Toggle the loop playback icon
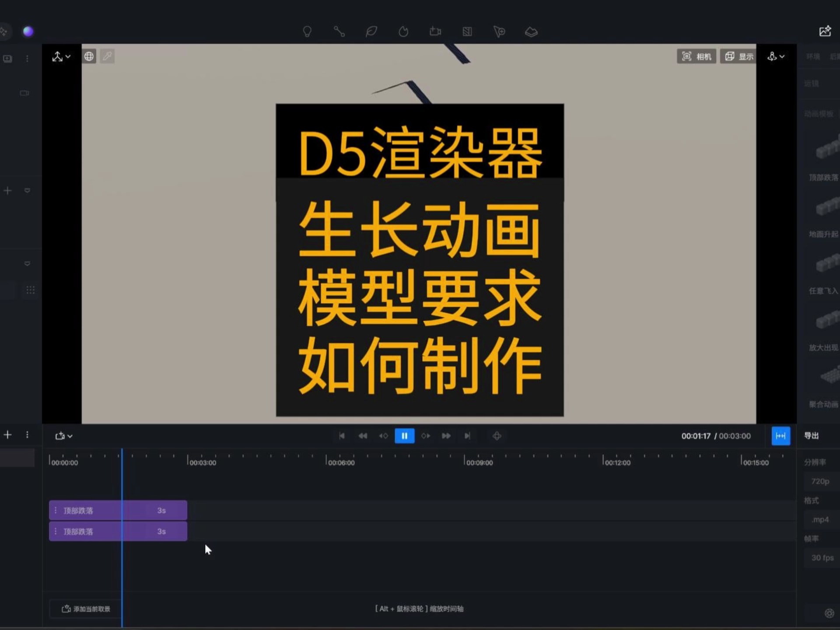The height and width of the screenshot is (630, 840). click(x=497, y=435)
